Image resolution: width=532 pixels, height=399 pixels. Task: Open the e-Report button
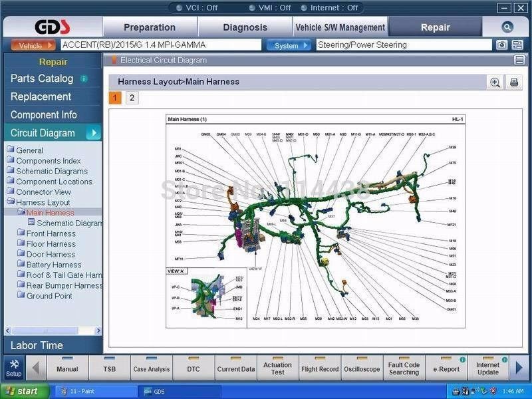(446, 368)
